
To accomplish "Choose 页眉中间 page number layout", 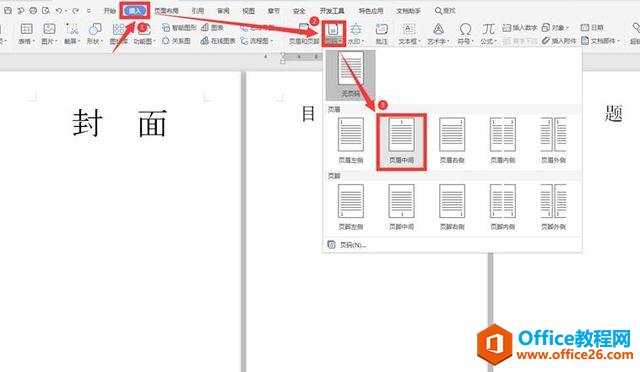I will [x=402, y=141].
